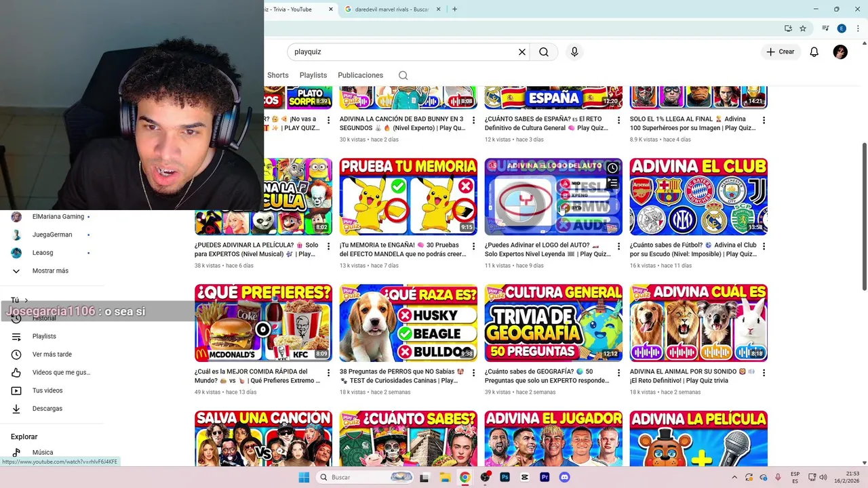
Task: Open the Windows Start menu
Action: point(304,477)
